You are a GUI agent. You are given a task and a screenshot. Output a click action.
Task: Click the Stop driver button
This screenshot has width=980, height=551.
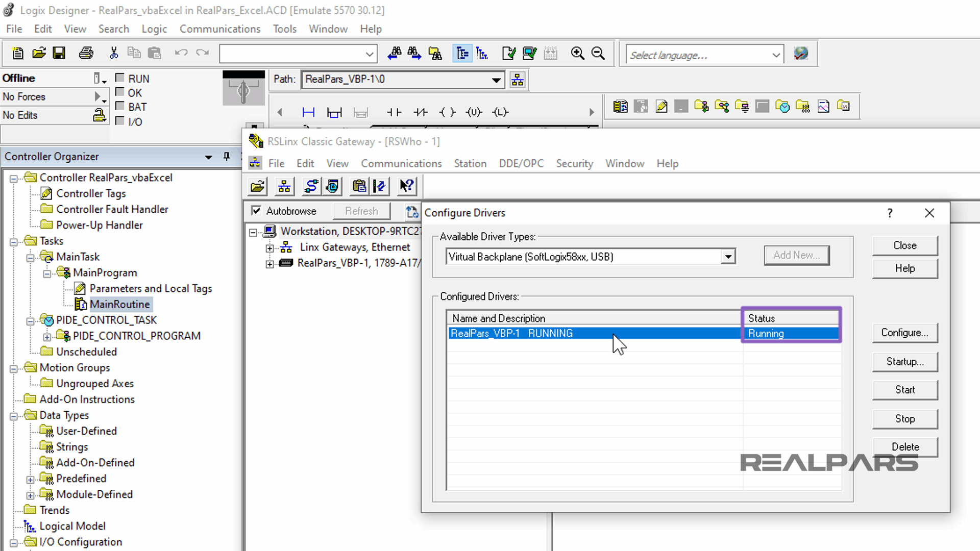905,419
